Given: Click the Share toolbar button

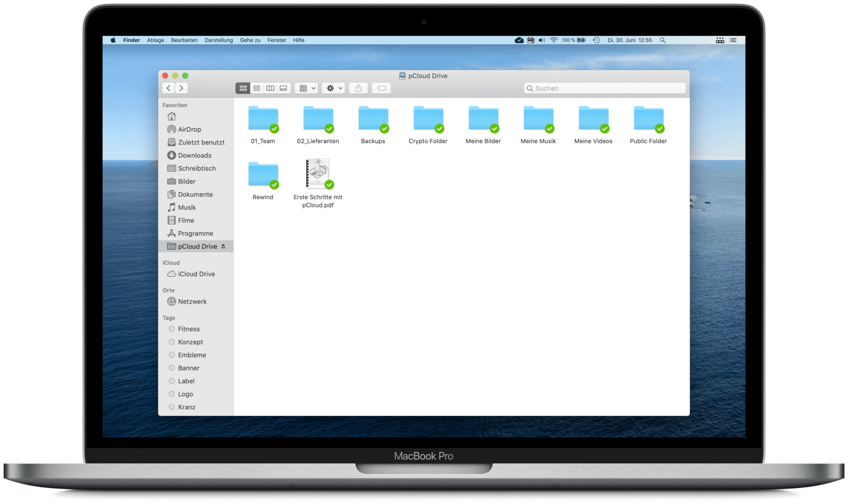Looking at the screenshot, I should [358, 88].
